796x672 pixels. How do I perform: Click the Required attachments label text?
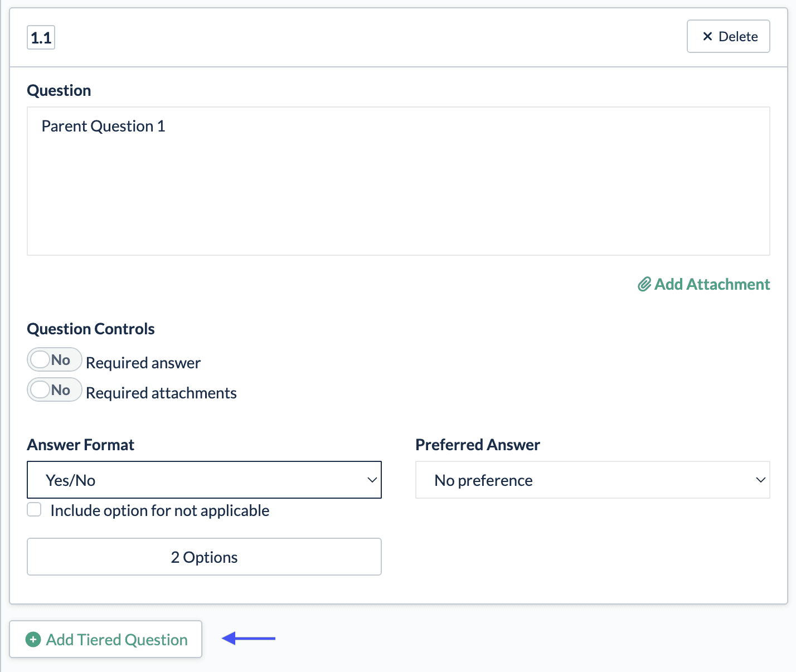click(161, 393)
